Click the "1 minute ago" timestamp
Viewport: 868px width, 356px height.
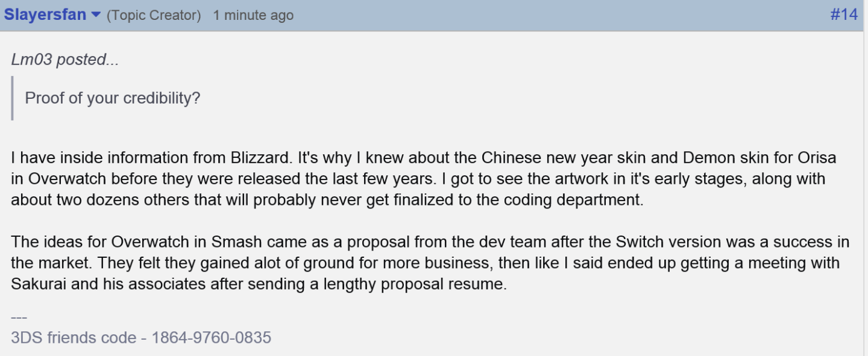pos(253,16)
